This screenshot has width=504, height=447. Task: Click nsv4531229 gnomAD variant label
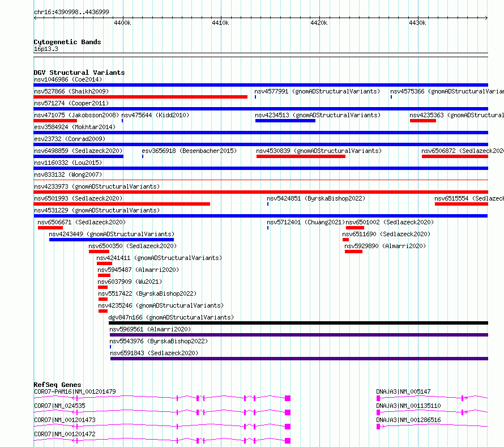pyautogui.click(x=97, y=210)
